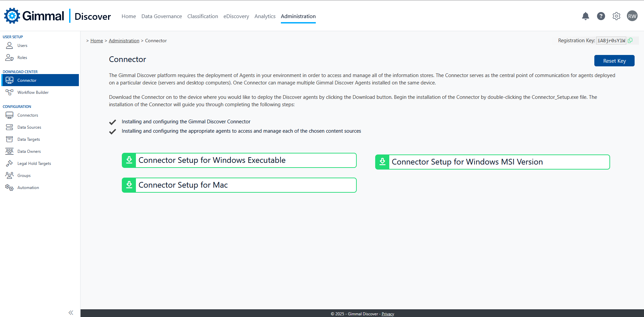Switch to the Data Governance tab
Viewport: 644px width, 317px height.
point(161,16)
